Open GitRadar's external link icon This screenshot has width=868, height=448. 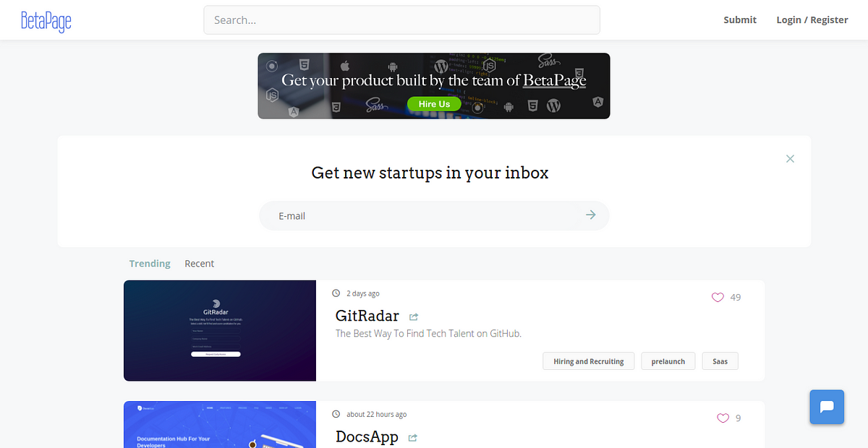(x=413, y=316)
